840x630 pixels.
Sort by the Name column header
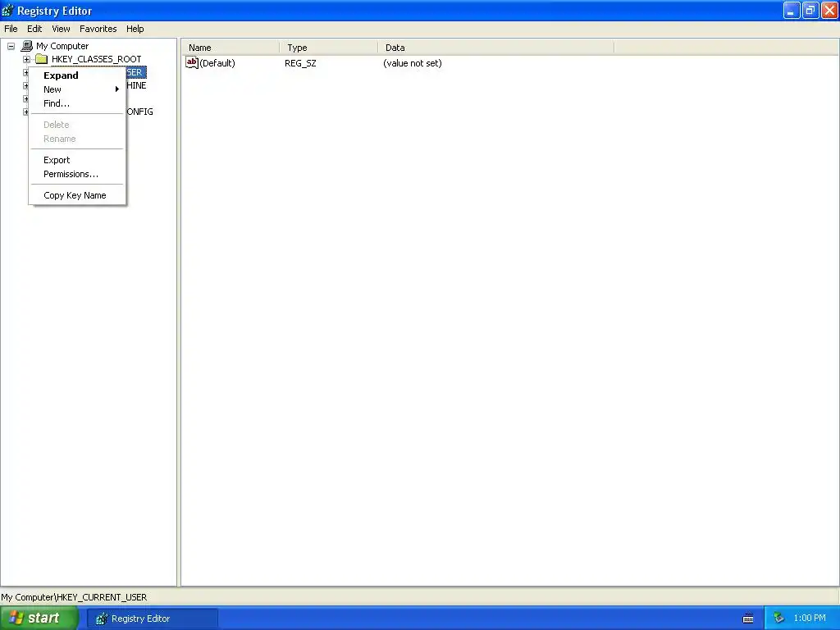tap(231, 48)
